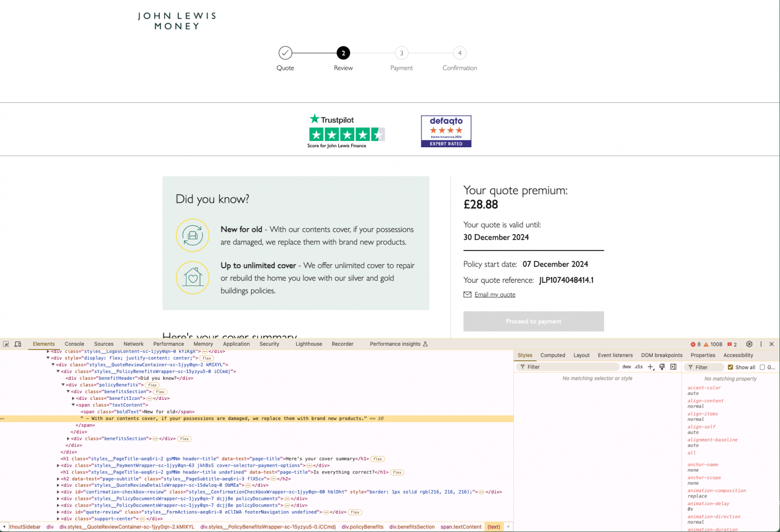Open the red error count indicator

click(x=696, y=344)
